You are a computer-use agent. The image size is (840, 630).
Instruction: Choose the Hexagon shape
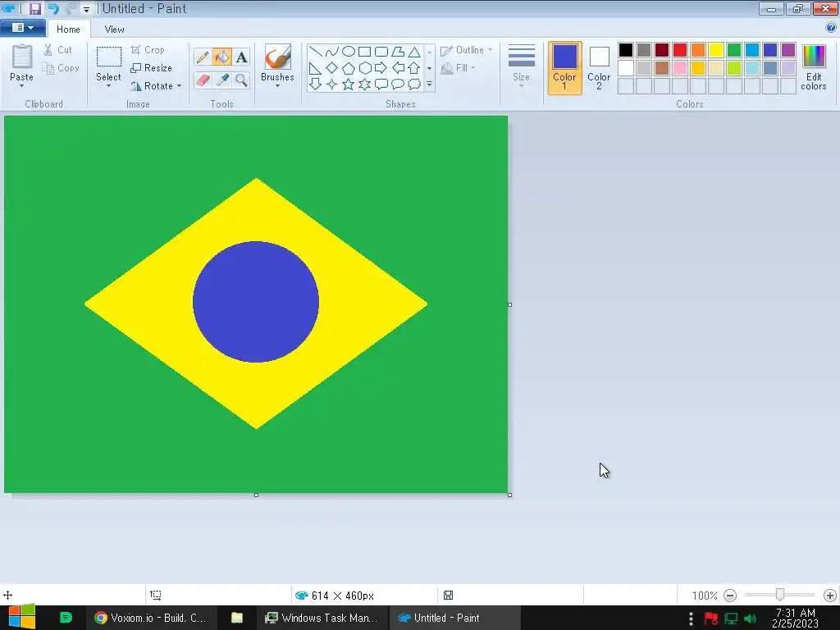(365, 68)
